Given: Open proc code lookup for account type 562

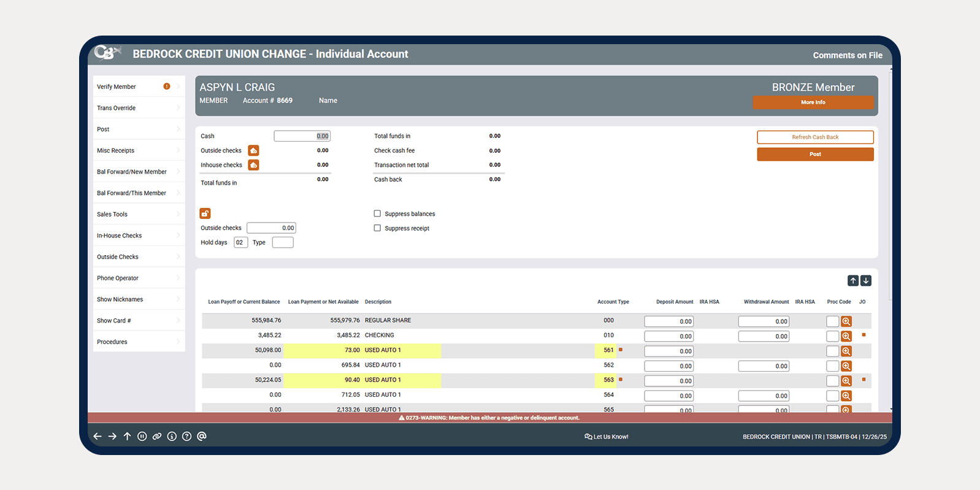Looking at the screenshot, I should click(x=846, y=366).
